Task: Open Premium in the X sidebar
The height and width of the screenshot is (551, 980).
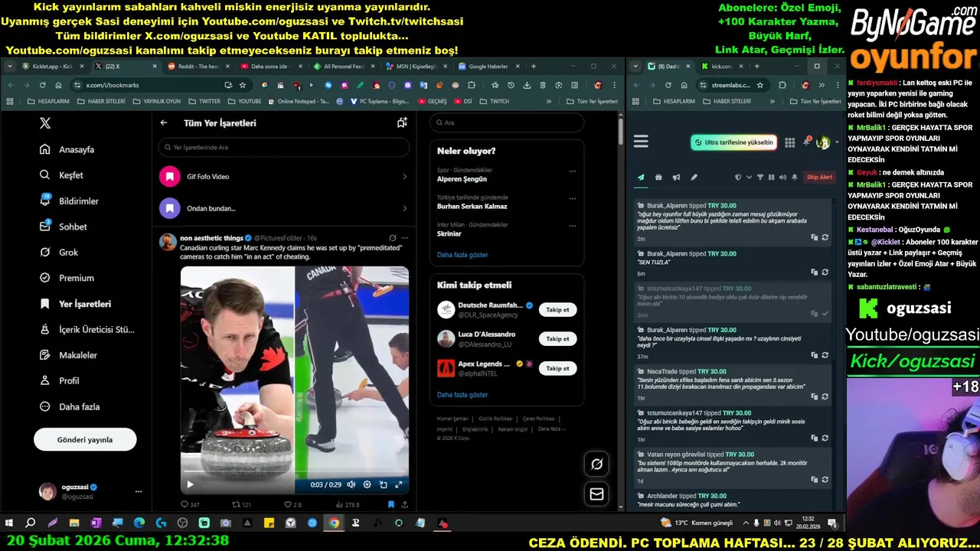Action: (x=67, y=278)
